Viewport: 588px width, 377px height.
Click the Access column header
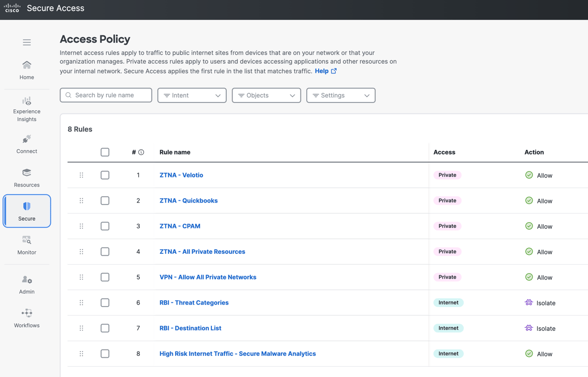pyautogui.click(x=444, y=152)
